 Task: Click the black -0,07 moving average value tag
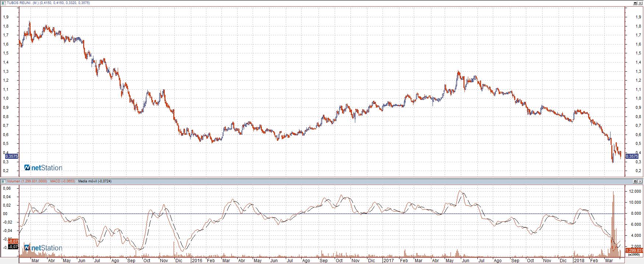point(13,247)
